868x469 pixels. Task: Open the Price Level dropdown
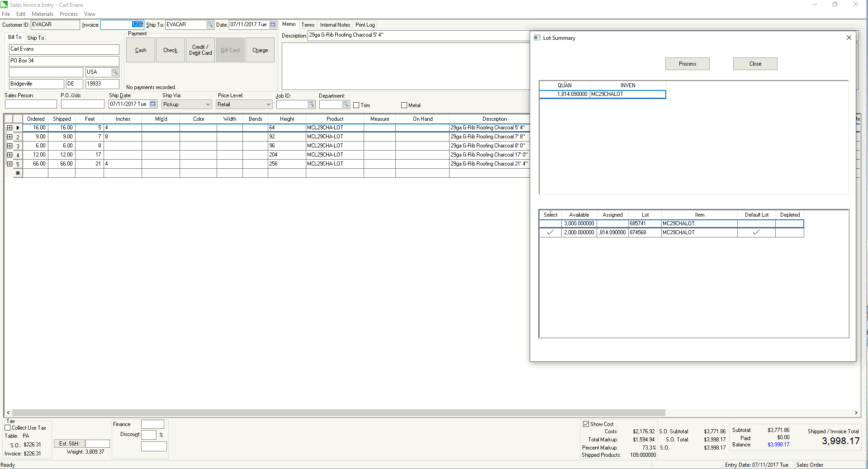click(x=268, y=104)
